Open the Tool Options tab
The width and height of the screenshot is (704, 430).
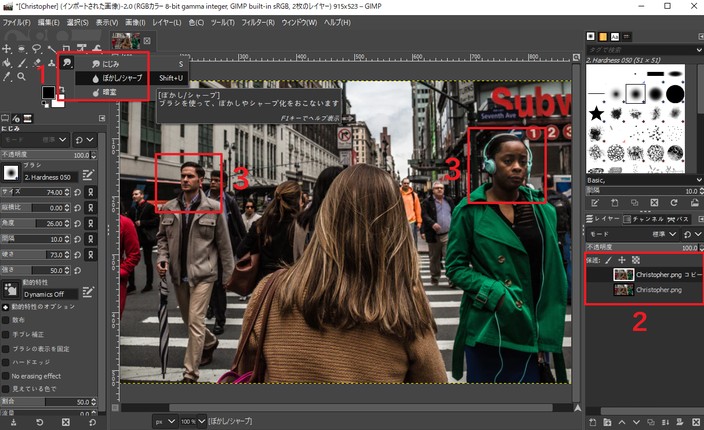pos(5,118)
